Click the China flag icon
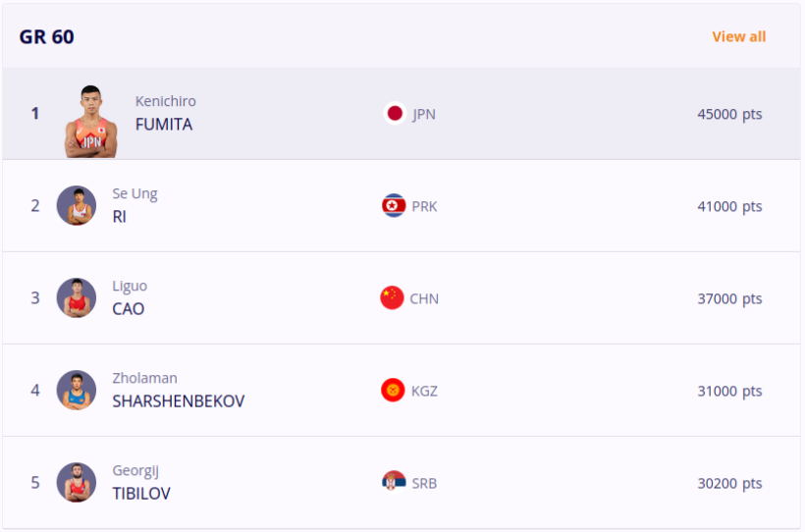Screen dimensions: 805x532 [393, 298]
